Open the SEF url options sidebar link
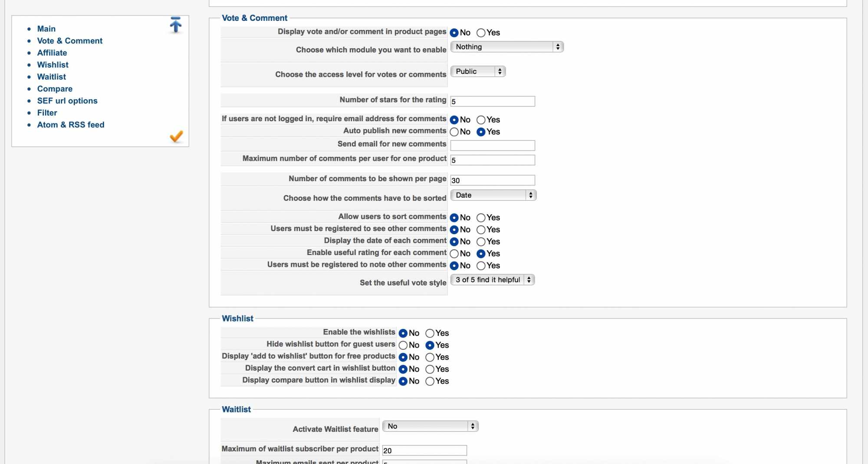Screen dimensions: 868x464 click(x=67, y=101)
